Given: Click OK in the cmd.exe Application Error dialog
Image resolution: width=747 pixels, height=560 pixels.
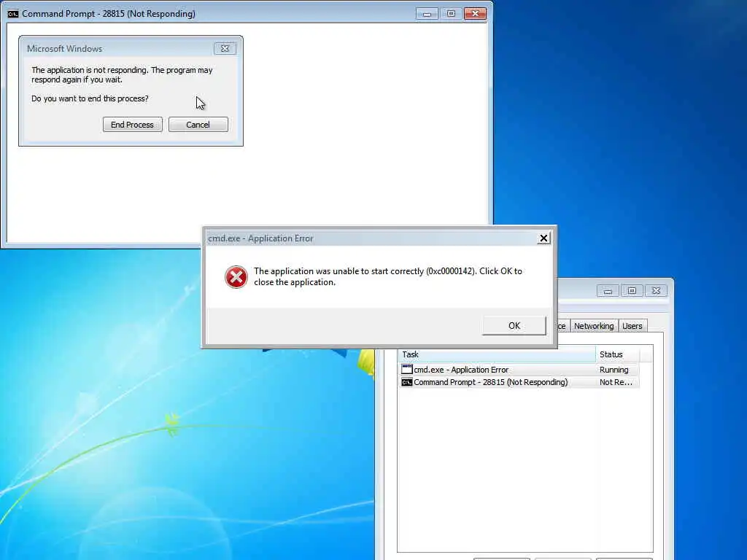Looking at the screenshot, I should [514, 326].
